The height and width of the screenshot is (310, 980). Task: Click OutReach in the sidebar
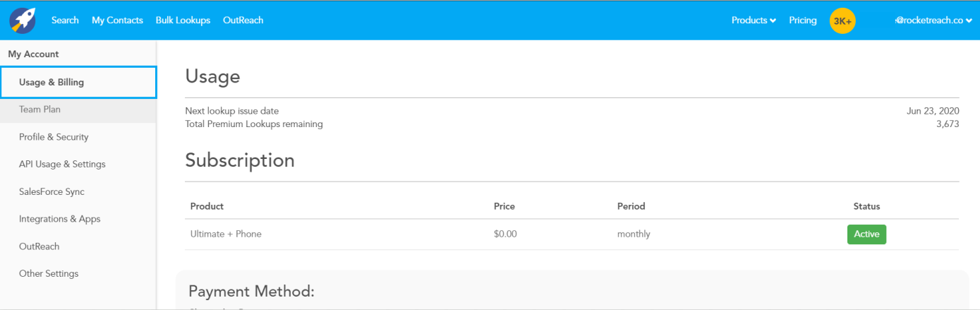39,246
